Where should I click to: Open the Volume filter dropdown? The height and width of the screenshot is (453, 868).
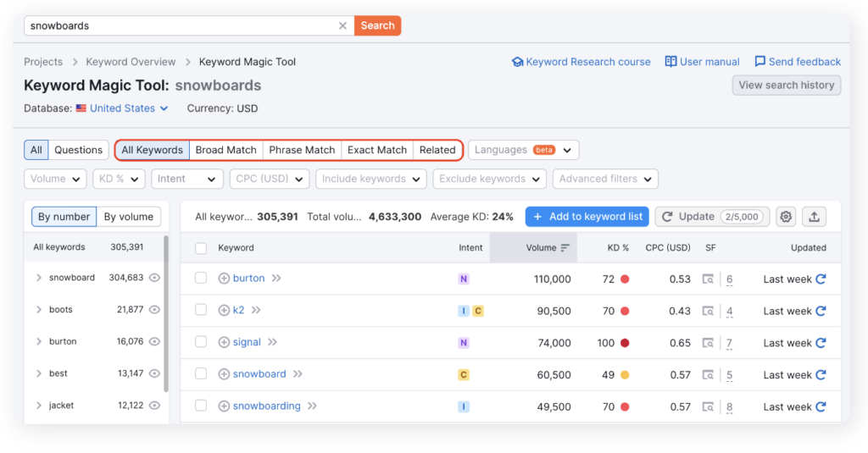pyautogui.click(x=55, y=179)
